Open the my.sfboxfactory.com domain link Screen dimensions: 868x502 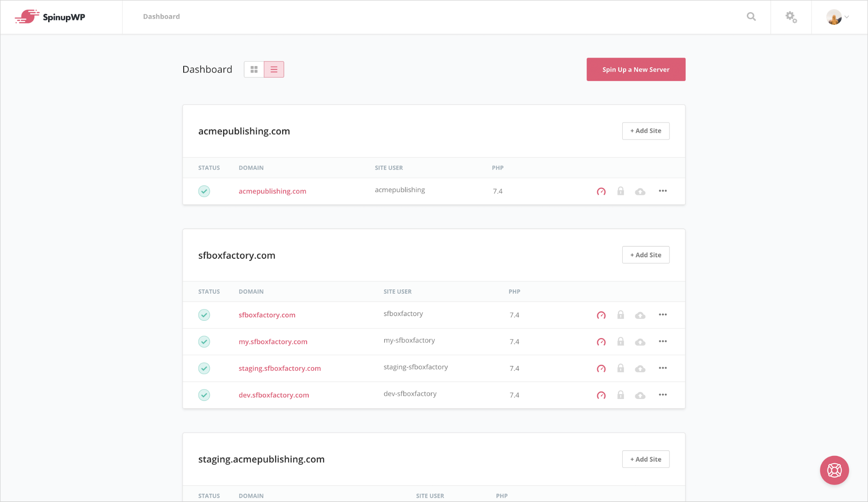pyautogui.click(x=273, y=342)
